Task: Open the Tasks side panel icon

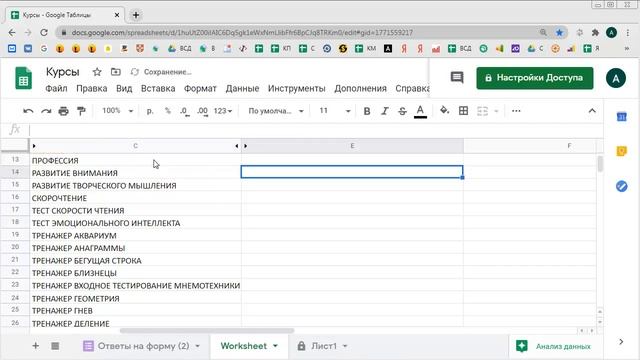Action: pos(621,186)
